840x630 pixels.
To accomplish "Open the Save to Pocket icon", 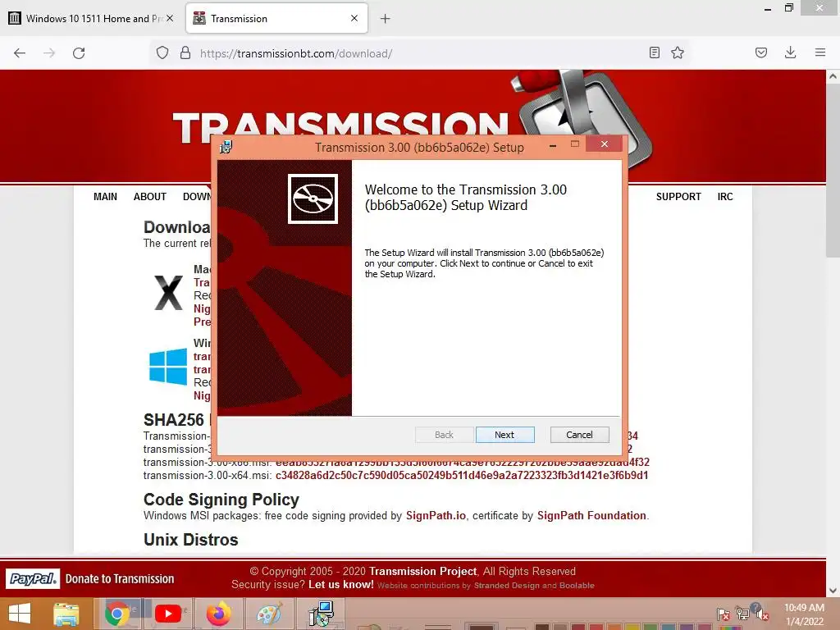I will [761, 52].
